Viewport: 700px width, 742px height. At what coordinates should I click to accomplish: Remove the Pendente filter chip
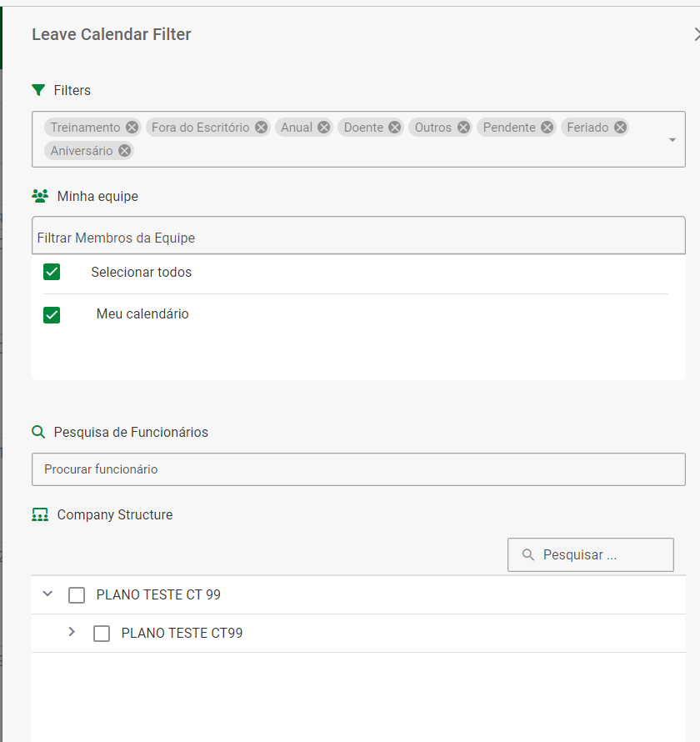[x=547, y=128]
